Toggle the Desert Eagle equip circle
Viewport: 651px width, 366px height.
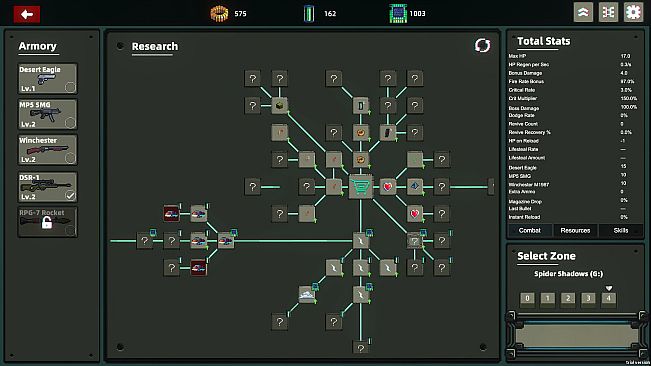pos(70,87)
